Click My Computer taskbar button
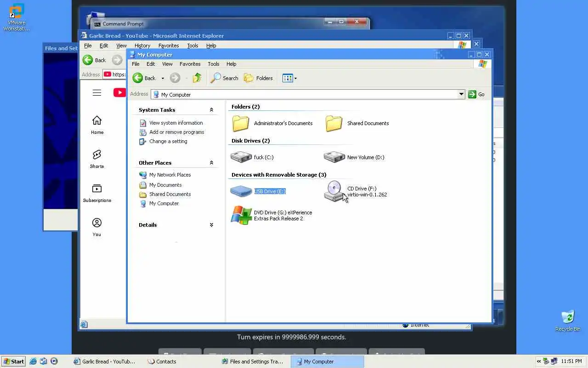This screenshot has height=368, width=588. pyautogui.click(x=327, y=362)
